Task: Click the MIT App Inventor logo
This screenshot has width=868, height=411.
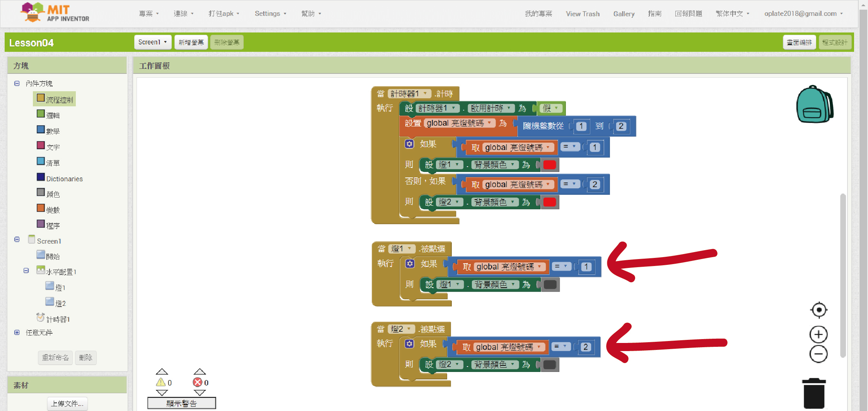Action: point(55,12)
